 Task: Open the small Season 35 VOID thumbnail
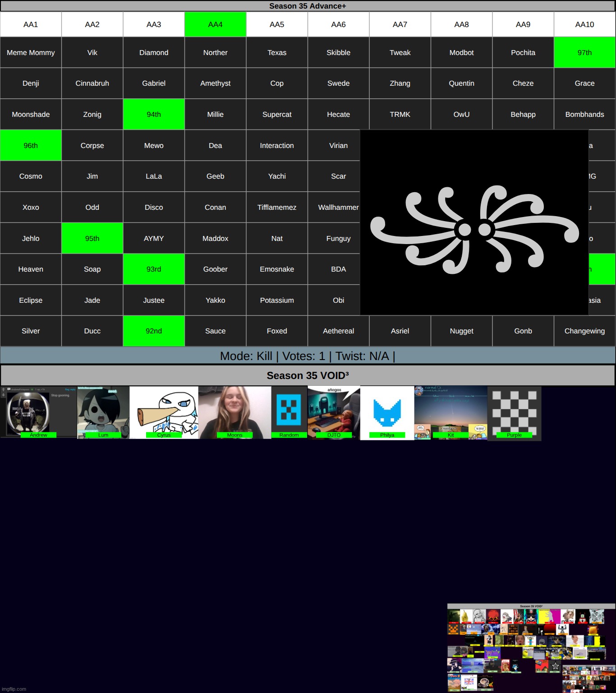click(531, 648)
